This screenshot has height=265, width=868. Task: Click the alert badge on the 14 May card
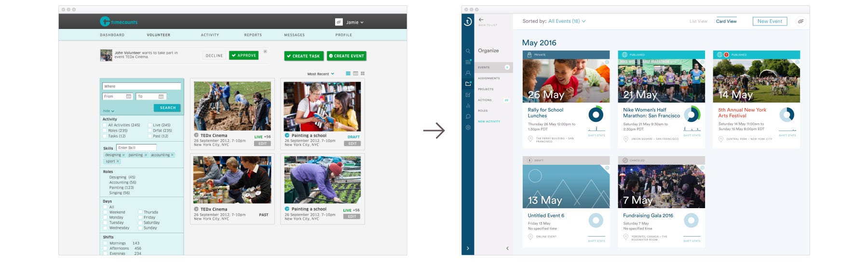click(726, 55)
